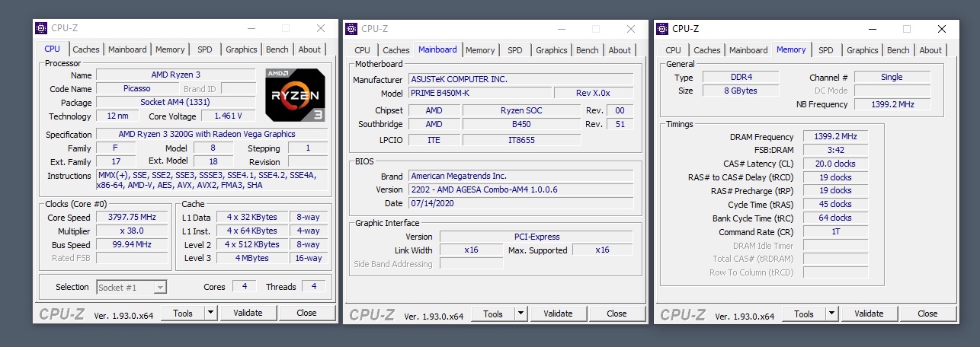Viewport: 980px width, 347px height.
Task: Select Mainboard tab in the Memory window
Action: click(x=748, y=50)
